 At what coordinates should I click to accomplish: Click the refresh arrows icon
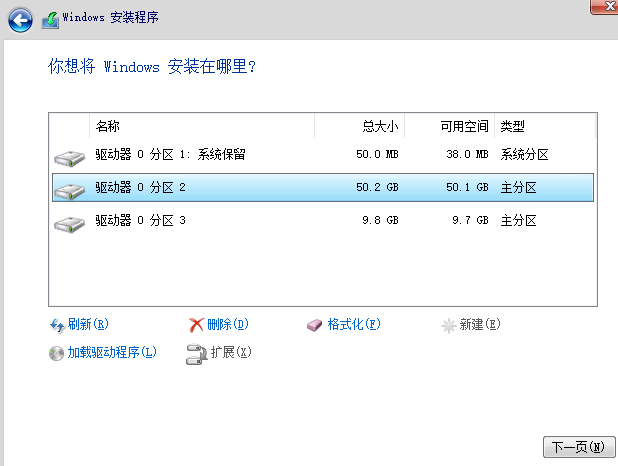(57, 325)
